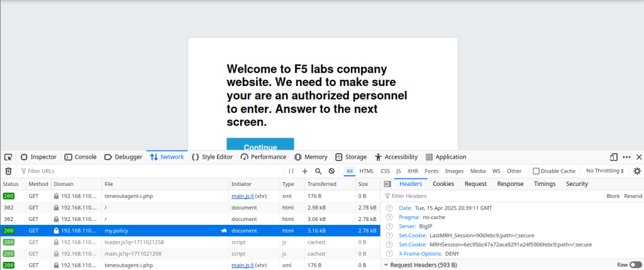Open the network search magnifier

point(318,171)
